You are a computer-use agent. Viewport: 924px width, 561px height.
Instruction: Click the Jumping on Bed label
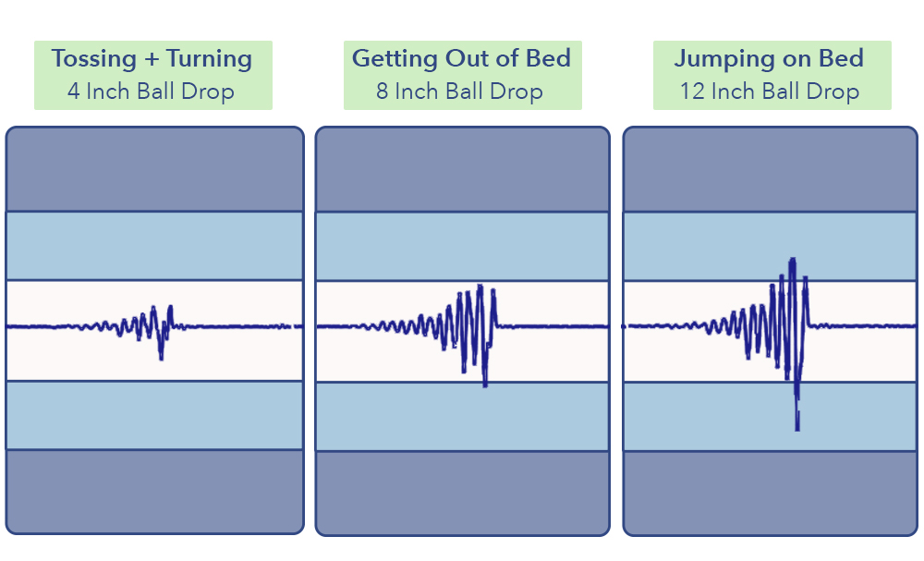(x=769, y=59)
